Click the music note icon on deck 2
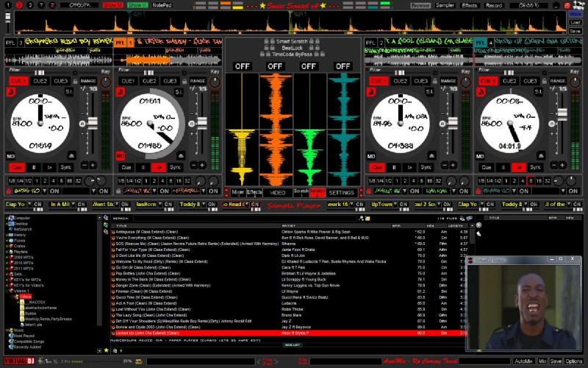 pos(371,92)
